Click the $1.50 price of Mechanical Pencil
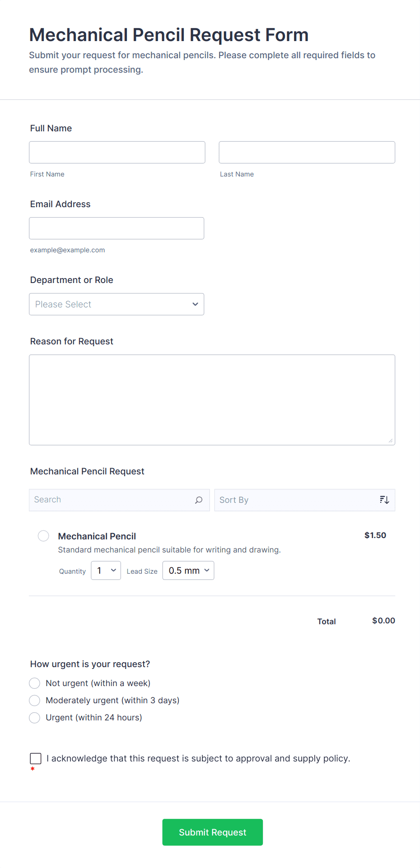The image size is (420, 868). point(375,535)
